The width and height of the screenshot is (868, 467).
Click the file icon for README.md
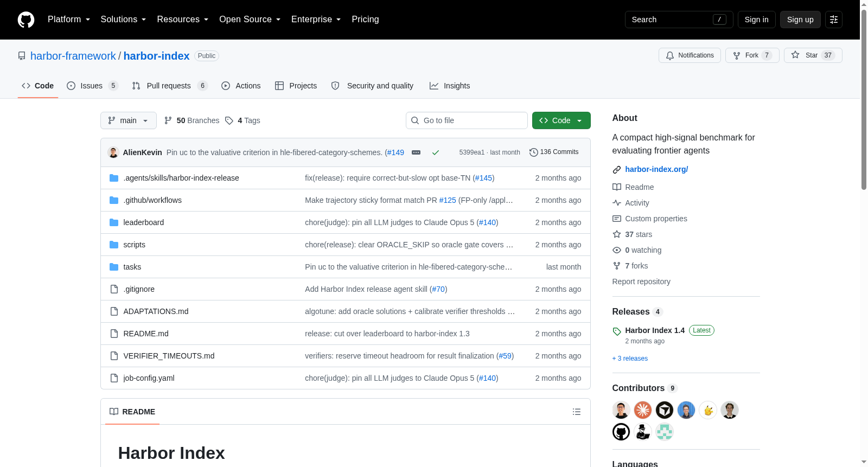click(x=114, y=334)
